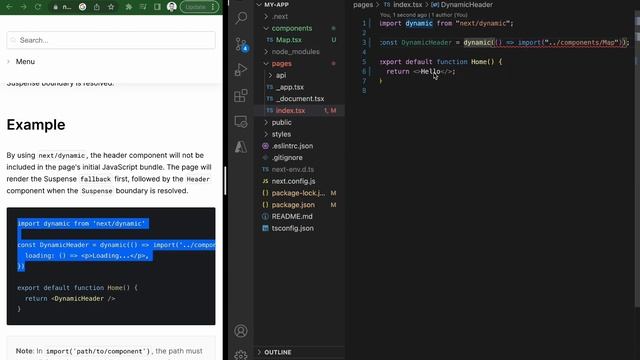The image size is (640, 360).
Task: Toggle the browser side panel
Action: [157, 7]
